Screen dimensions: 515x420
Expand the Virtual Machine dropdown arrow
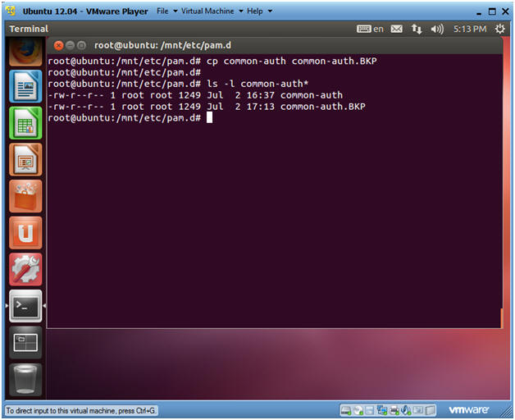241,11
